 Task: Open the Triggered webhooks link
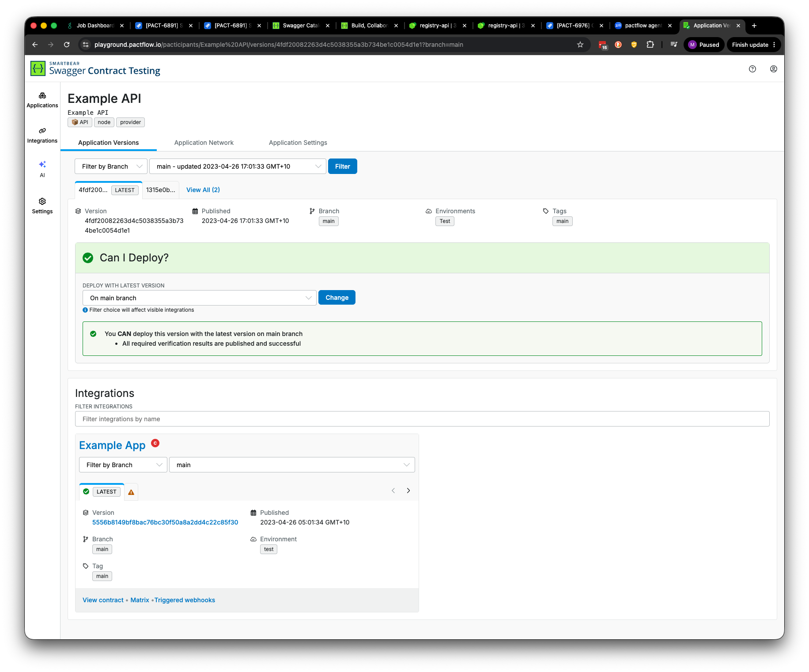[185, 600]
